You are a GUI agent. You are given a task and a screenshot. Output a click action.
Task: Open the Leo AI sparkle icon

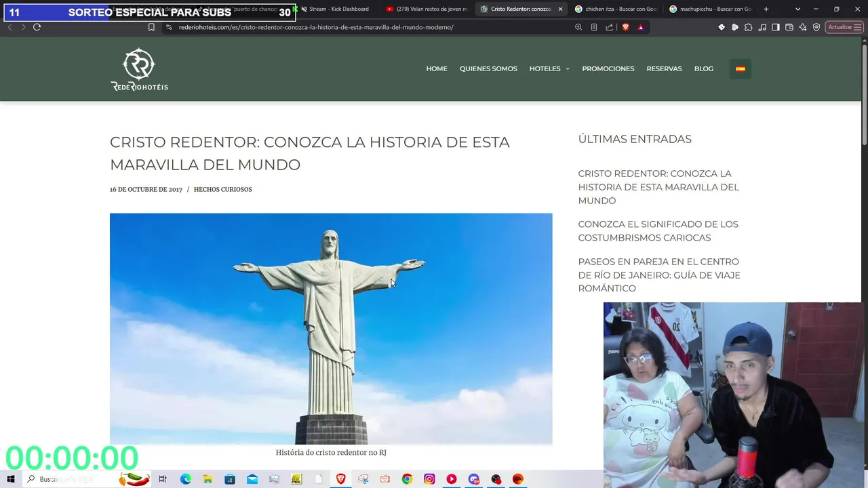[803, 27]
